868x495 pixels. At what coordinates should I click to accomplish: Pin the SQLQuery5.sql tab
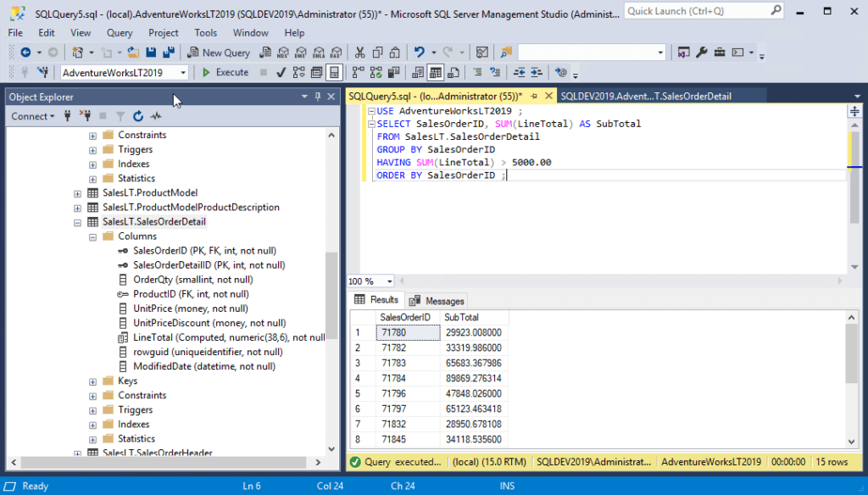click(x=534, y=97)
